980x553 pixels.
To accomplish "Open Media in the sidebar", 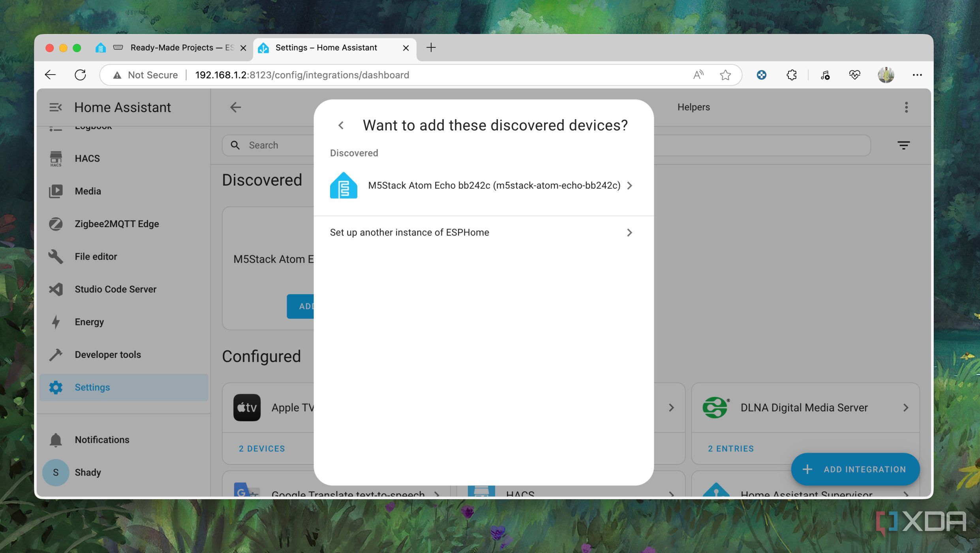I will [x=124, y=191].
